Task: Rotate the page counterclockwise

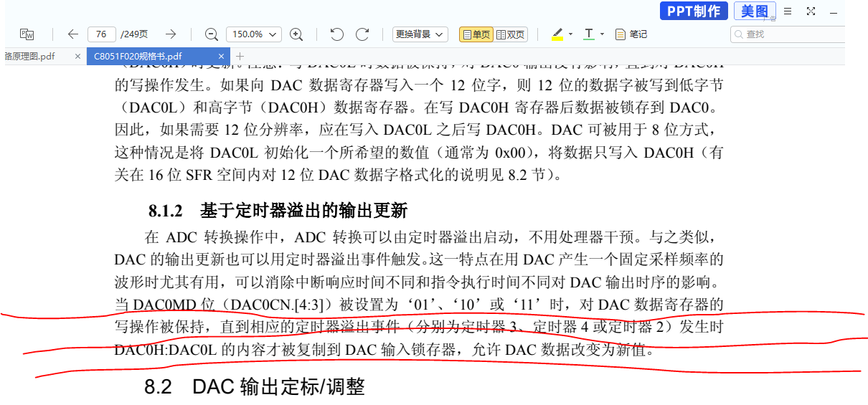Action: tap(336, 34)
